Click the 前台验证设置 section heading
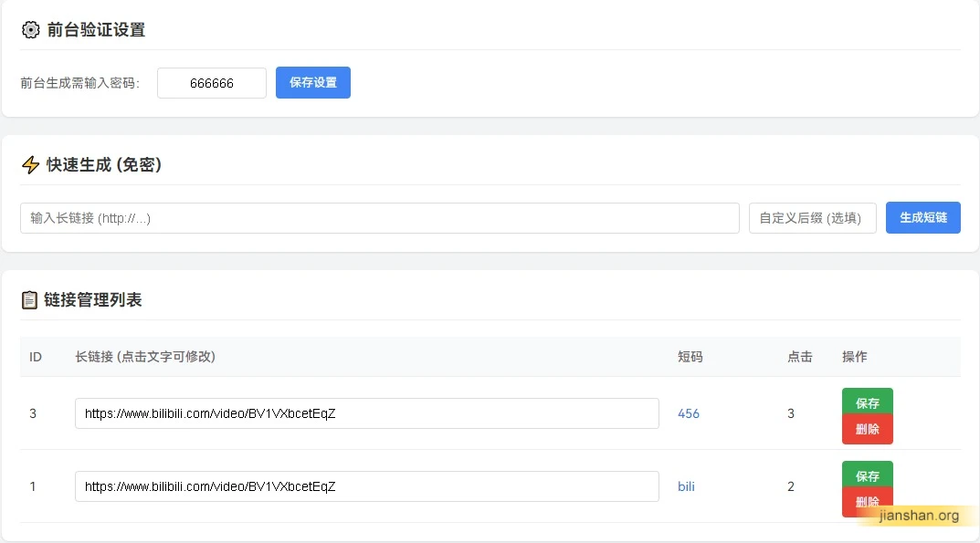 [x=96, y=30]
